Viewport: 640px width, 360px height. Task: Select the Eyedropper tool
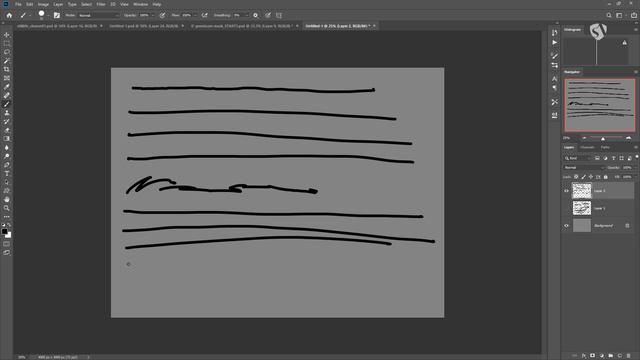coord(7,87)
